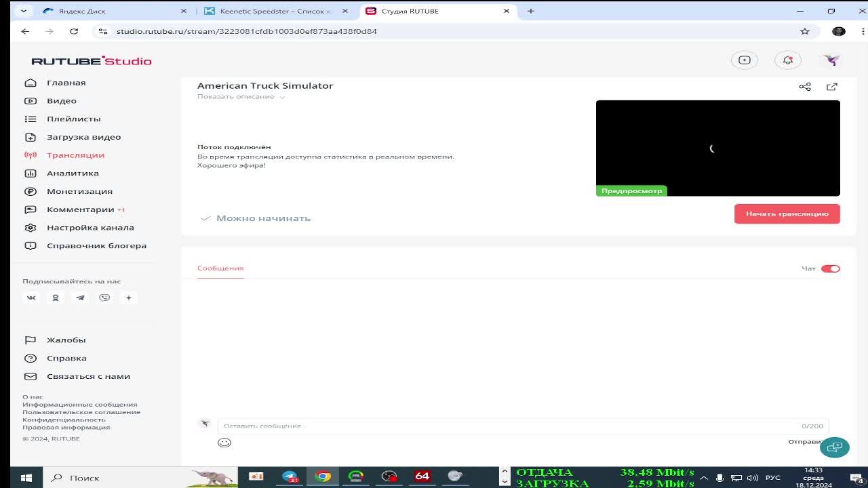This screenshot has width=868, height=488.
Task: Open Аналитика in sidebar
Action: coord(73,174)
